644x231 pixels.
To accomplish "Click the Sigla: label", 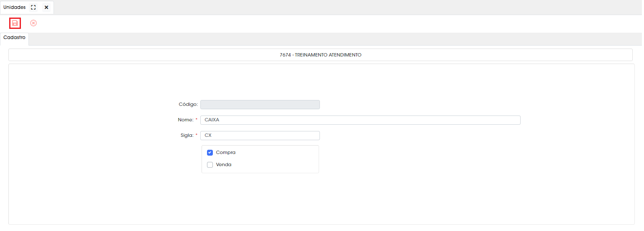I will point(187,136).
